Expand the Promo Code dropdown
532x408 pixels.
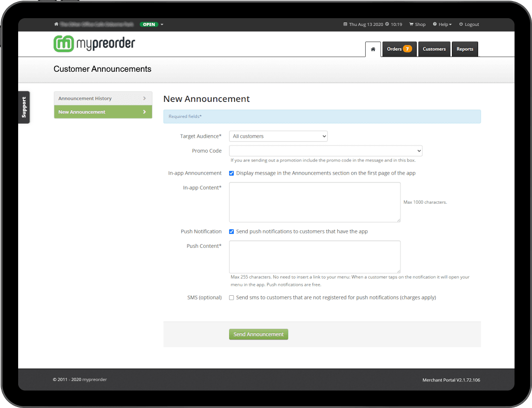[x=326, y=151]
